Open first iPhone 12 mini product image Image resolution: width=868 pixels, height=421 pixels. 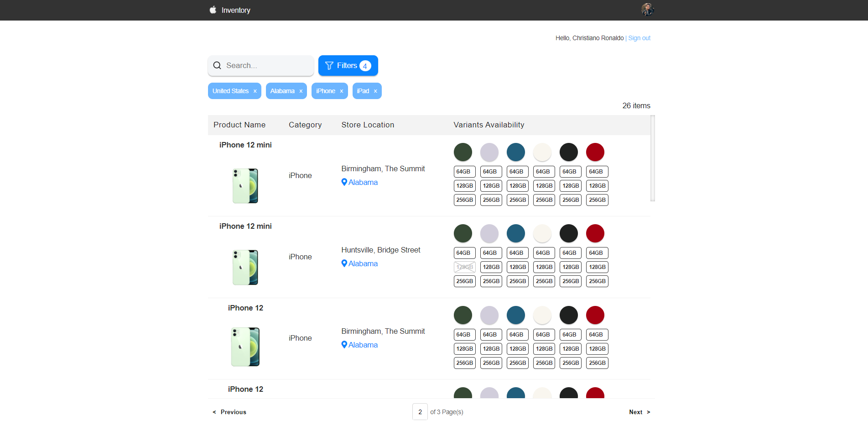coord(245,186)
